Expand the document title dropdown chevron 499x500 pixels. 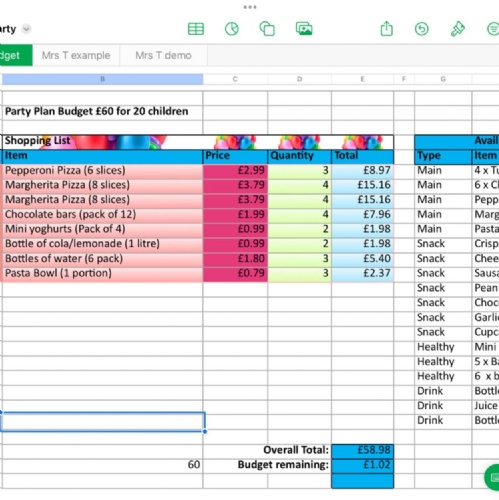click(26, 29)
